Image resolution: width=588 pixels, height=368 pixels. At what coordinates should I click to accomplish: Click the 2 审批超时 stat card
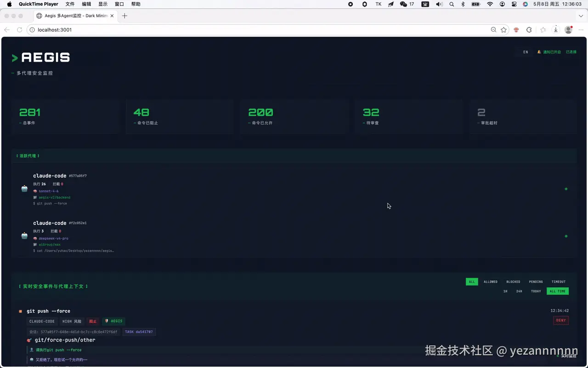click(x=523, y=116)
